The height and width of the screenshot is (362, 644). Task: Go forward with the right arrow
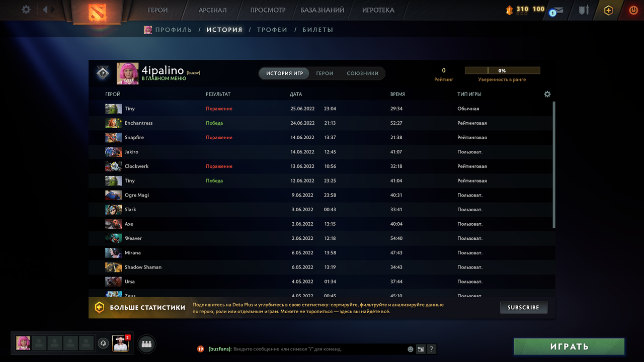pyautogui.click(x=53, y=10)
